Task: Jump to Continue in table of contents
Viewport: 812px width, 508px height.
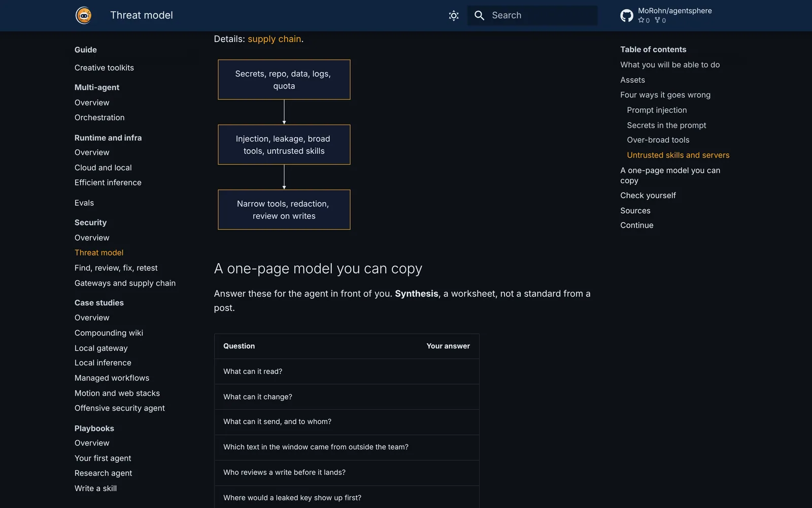Action: click(x=637, y=225)
